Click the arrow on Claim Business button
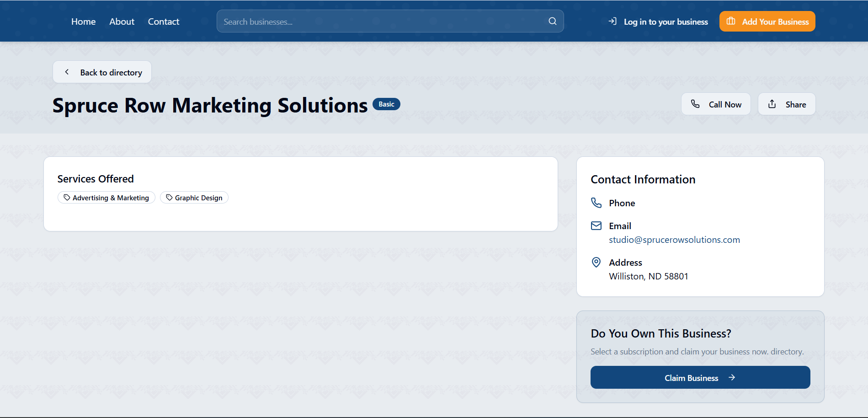The height and width of the screenshot is (418, 868). pyautogui.click(x=732, y=377)
